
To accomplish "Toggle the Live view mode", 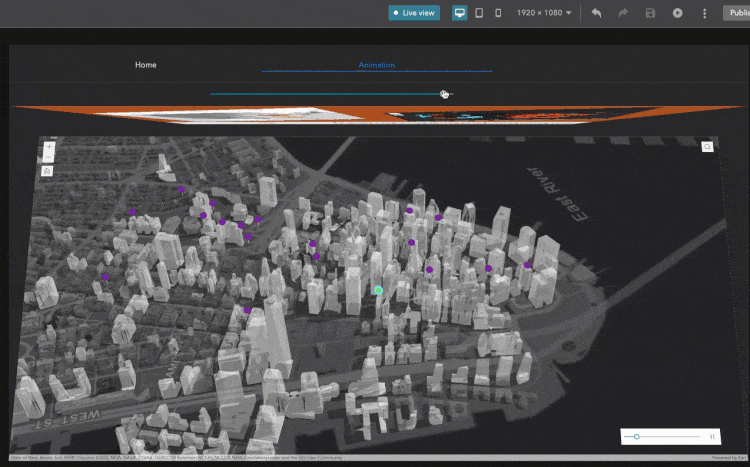I will 414,13.
